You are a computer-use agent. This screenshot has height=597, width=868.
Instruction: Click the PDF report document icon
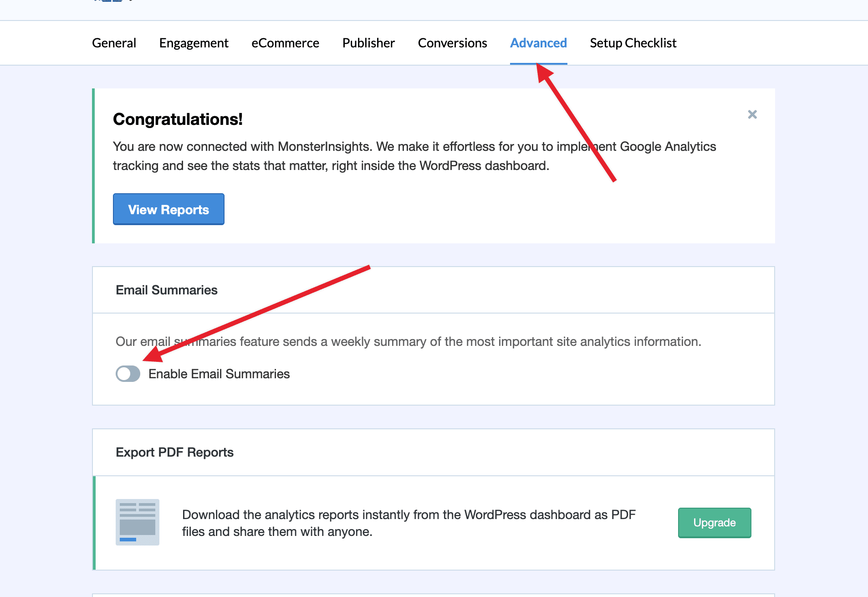pyautogui.click(x=138, y=522)
